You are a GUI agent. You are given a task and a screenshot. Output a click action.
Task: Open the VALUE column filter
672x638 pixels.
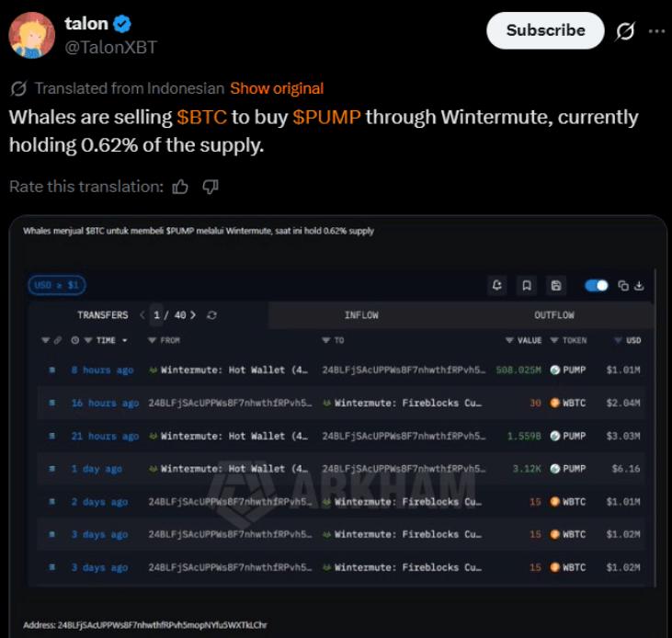pos(509,340)
